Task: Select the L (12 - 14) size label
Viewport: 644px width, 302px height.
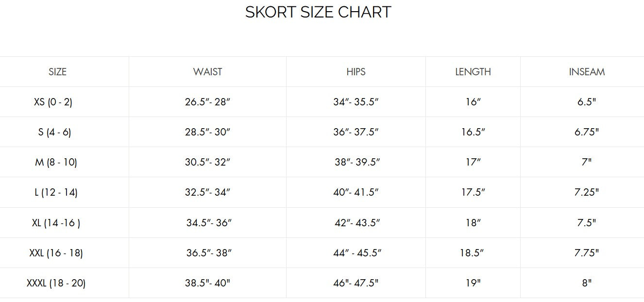Action: coord(56,192)
